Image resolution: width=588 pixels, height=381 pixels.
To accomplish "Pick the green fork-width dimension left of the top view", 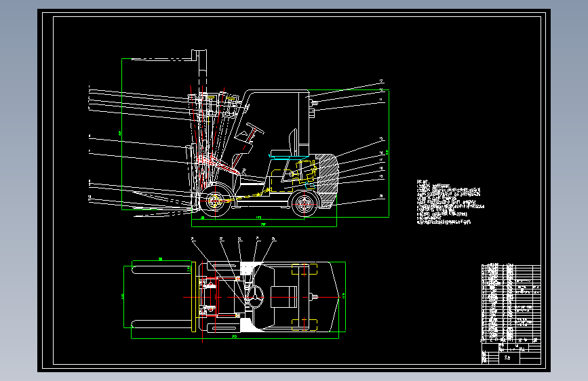I will (x=123, y=297).
